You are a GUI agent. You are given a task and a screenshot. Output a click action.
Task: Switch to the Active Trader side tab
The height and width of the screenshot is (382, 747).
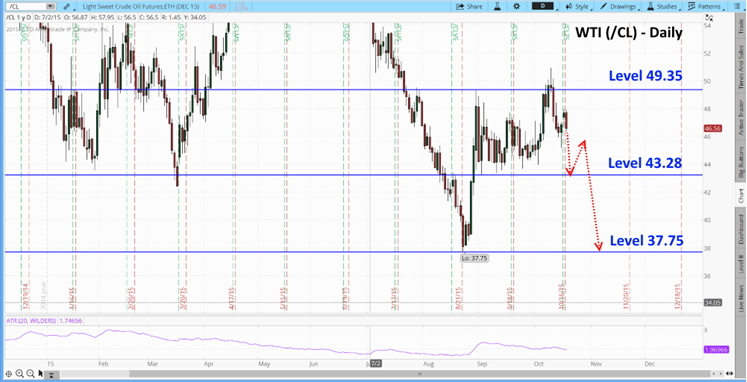pos(741,119)
